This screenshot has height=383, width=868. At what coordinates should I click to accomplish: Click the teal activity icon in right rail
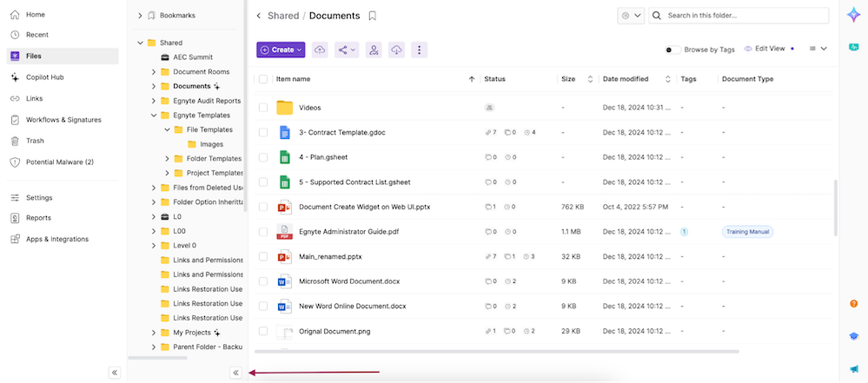(x=853, y=47)
